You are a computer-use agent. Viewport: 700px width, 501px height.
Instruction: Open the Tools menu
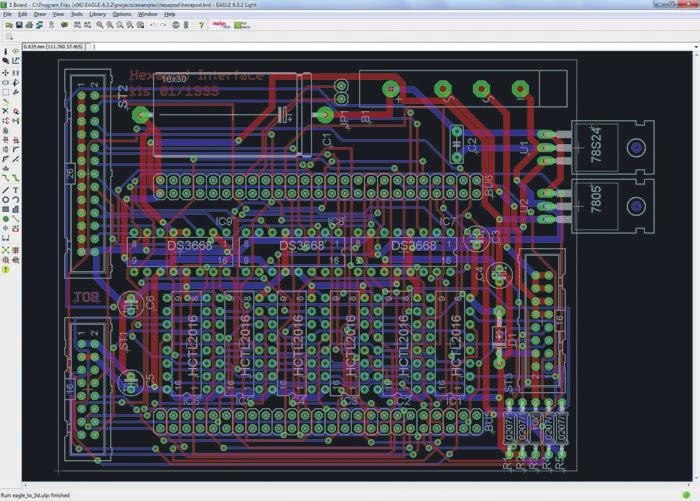77,14
